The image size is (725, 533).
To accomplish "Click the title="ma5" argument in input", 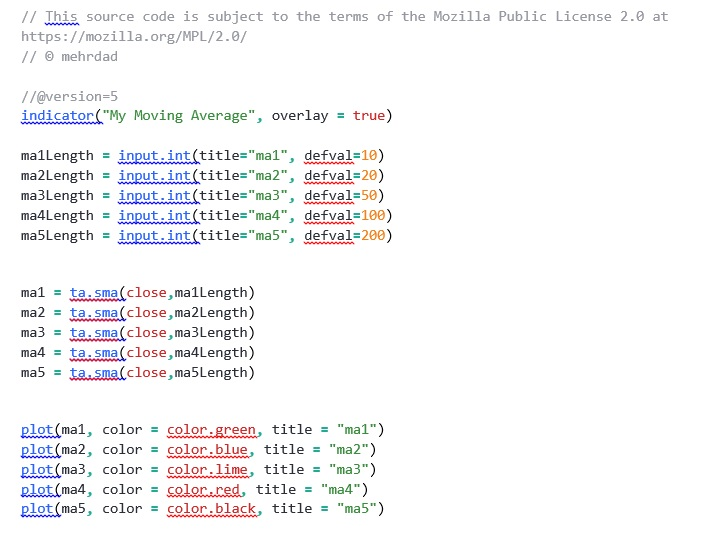I will click(243, 236).
